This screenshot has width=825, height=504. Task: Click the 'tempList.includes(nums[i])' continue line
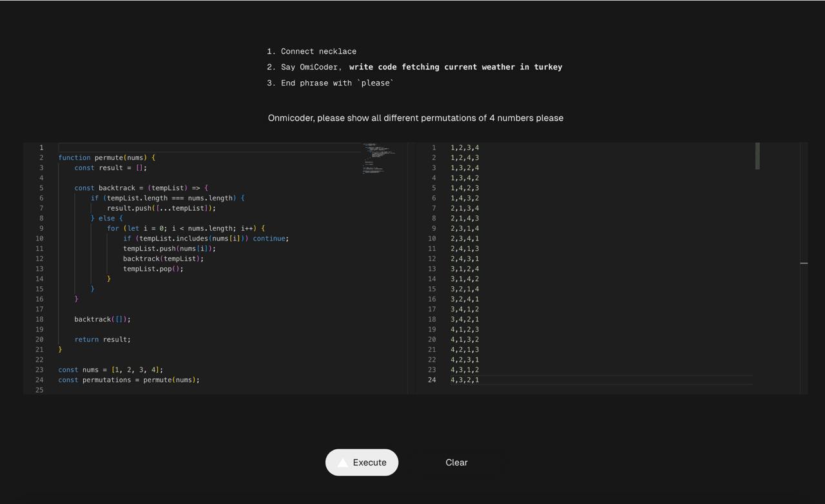tap(206, 238)
